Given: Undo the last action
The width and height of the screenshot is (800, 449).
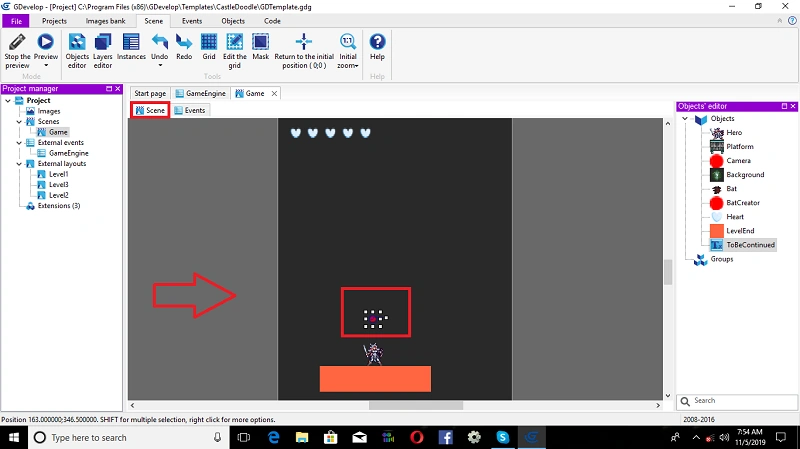Looking at the screenshot, I should pyautogui.click(x=159, y=47).
